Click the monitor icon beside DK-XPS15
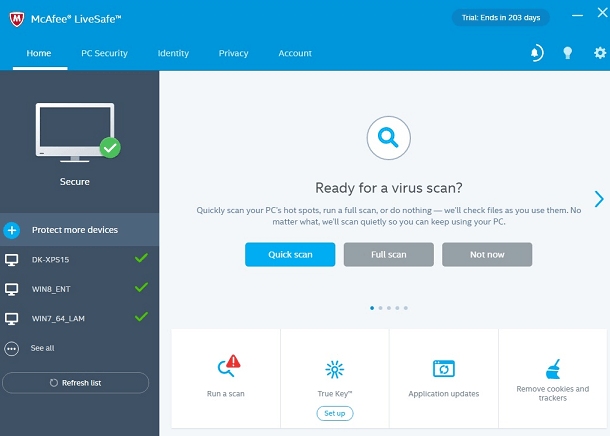The height and width of the screenshot is (436, 610). [x=11, y=260]
